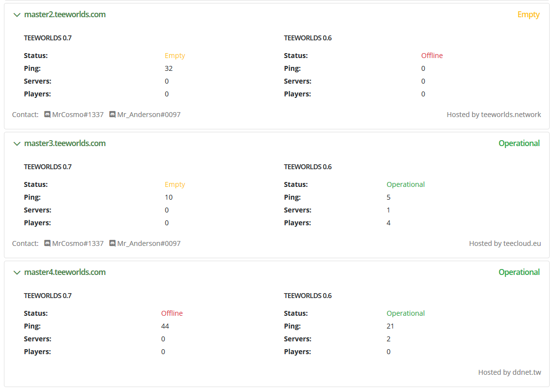Click 'Contact:' label in master2 card
560x392 pixels.
tap(26, 115)
